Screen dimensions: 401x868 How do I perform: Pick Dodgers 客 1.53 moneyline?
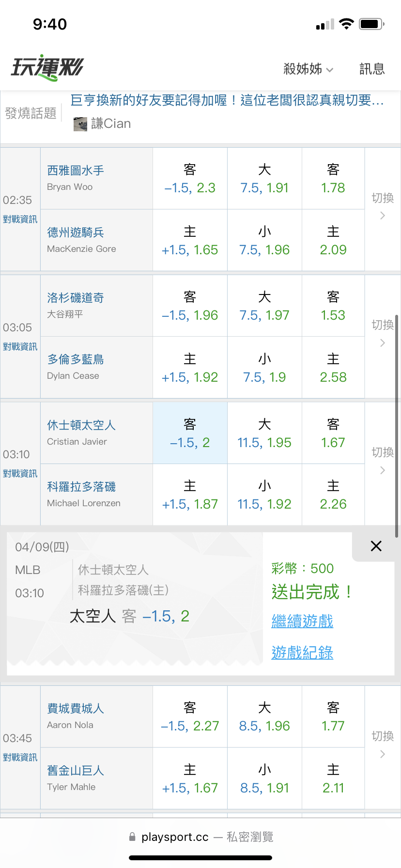(333, 306)
